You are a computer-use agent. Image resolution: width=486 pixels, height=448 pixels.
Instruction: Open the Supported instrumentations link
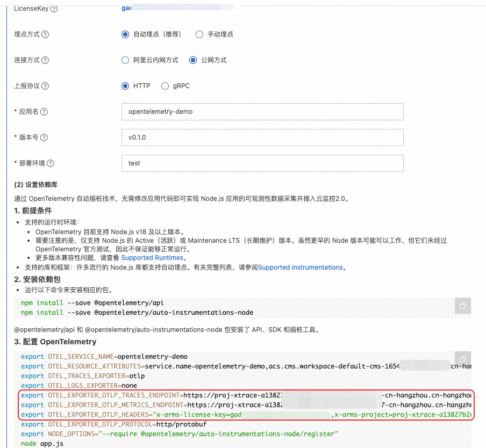tap(301, 267)
